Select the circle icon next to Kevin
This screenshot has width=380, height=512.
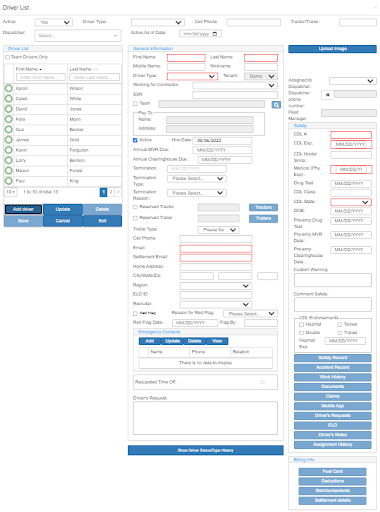(9, 150)
